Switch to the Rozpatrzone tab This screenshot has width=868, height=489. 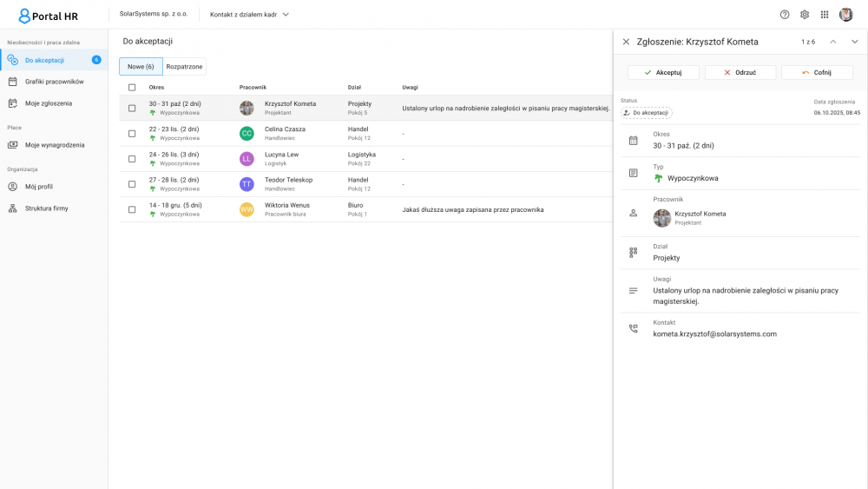184,67
